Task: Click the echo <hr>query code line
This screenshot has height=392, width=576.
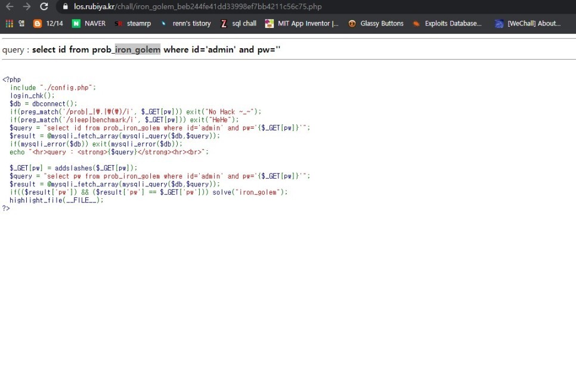Action: tap(109, 152)
